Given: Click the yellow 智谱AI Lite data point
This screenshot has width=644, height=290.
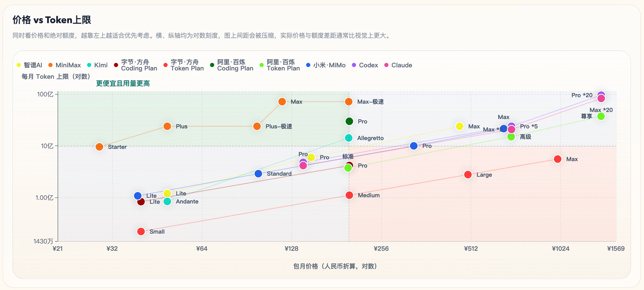Looking at the screenshot, I should tap(167, 193).
